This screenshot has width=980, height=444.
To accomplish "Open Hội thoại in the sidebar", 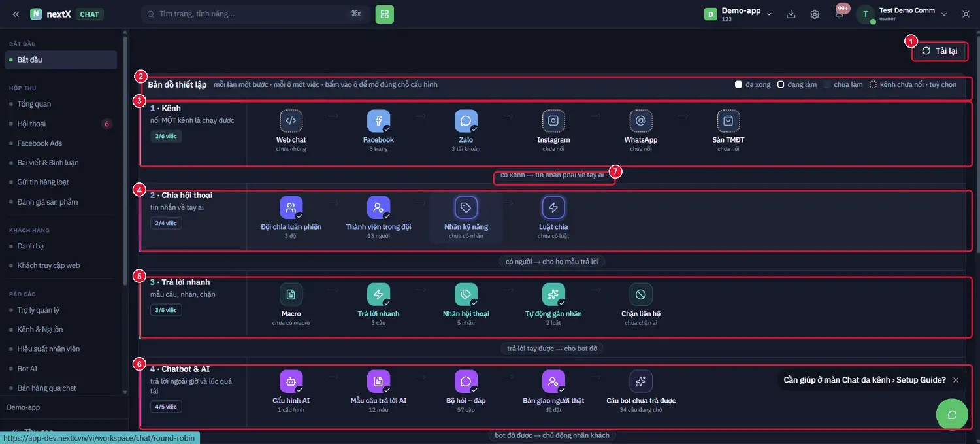I will point(61,124).
